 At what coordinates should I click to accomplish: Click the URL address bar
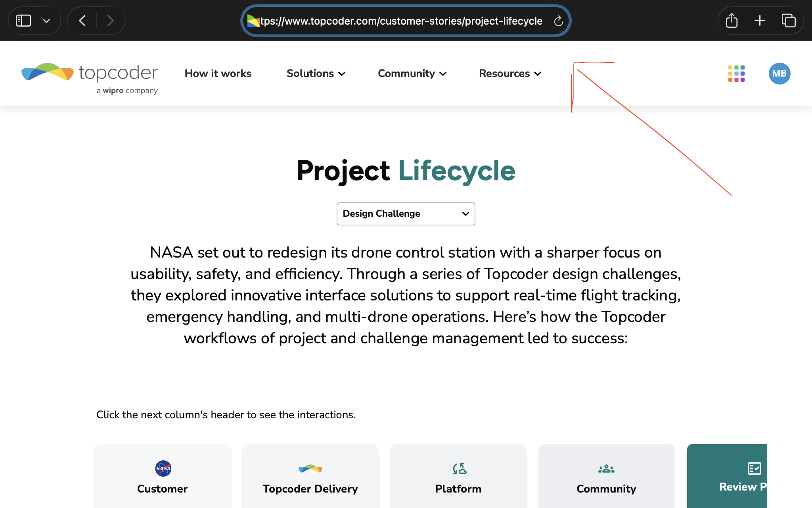point(400,21)
